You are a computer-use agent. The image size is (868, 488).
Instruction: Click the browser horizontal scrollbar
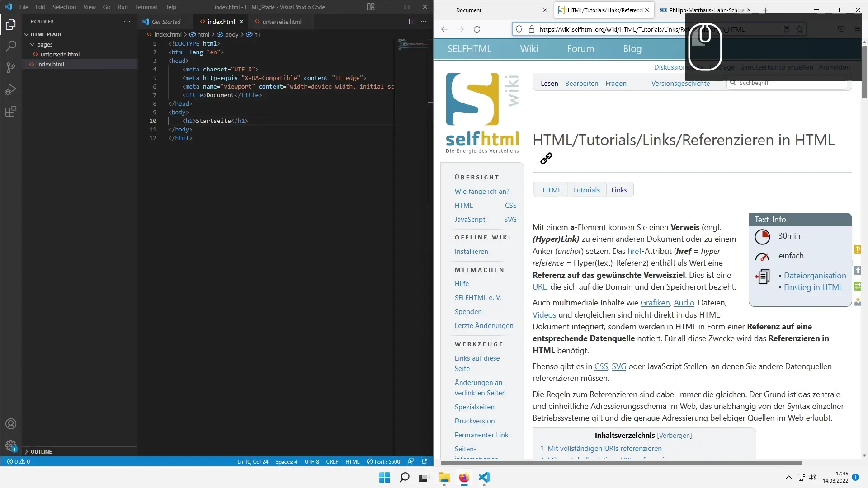621,463
